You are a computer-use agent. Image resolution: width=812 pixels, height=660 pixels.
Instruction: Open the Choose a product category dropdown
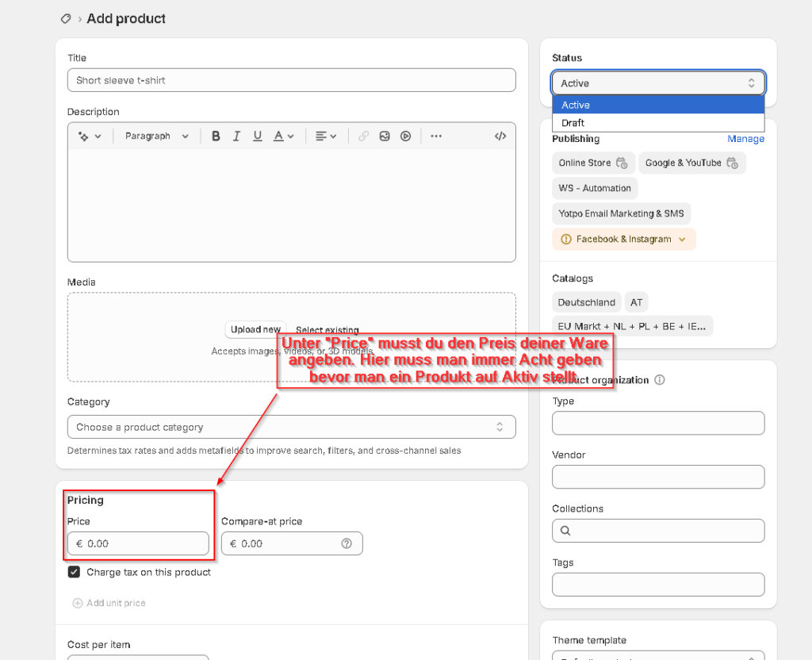pos(292,427)
